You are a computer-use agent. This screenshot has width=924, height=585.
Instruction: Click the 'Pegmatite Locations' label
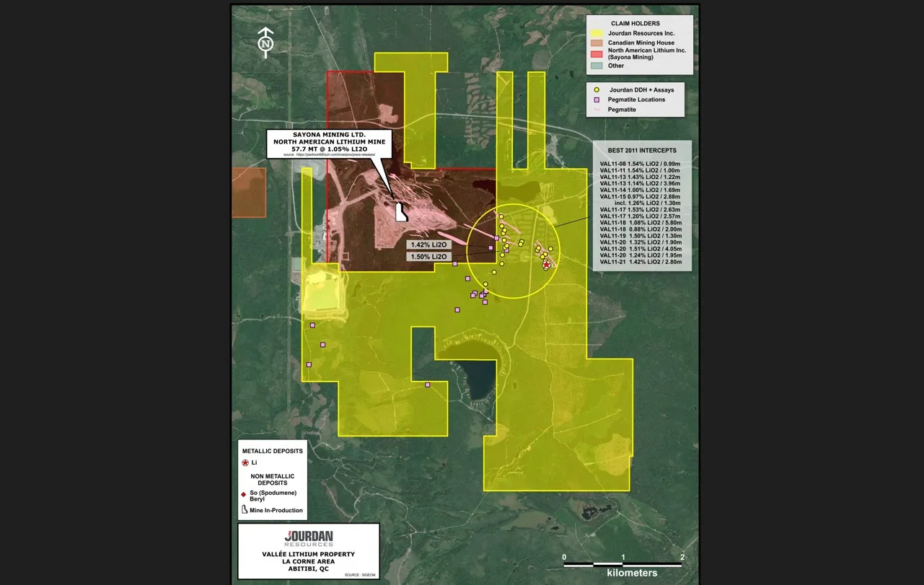(x=637, y=100)
